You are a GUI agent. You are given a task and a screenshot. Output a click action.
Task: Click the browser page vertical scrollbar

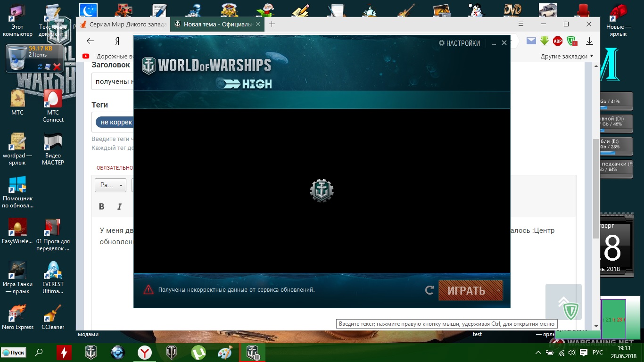point(596,189)
